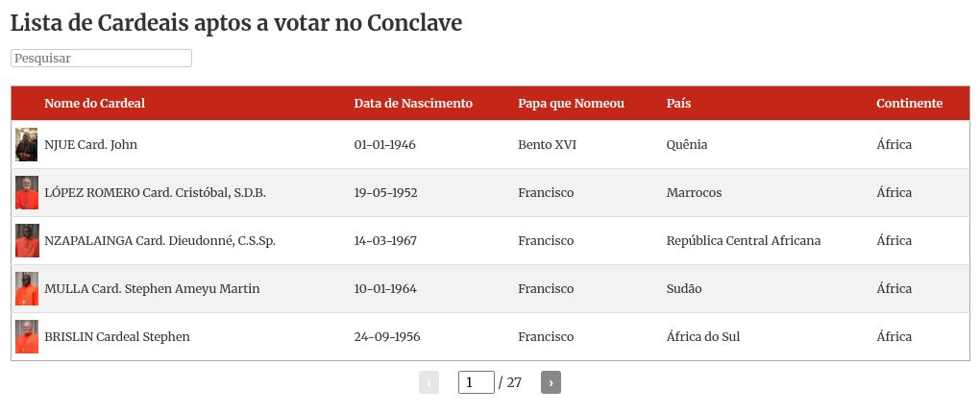Click John Njue's cardinal photo thumbnail
Image resolution: width=980 pixels, height=414 pixels.
(x=26, y=145)
